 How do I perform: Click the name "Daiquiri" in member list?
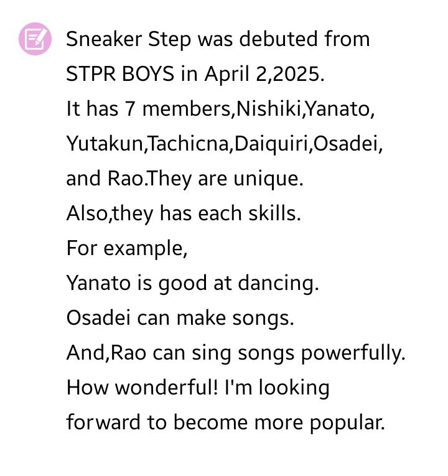coord(272,144)
